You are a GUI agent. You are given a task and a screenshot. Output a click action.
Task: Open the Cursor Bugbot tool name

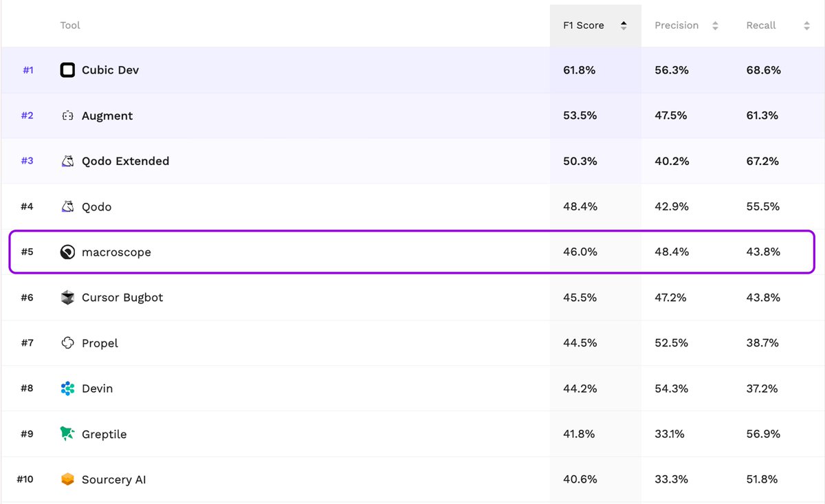[x=122, y=298]
